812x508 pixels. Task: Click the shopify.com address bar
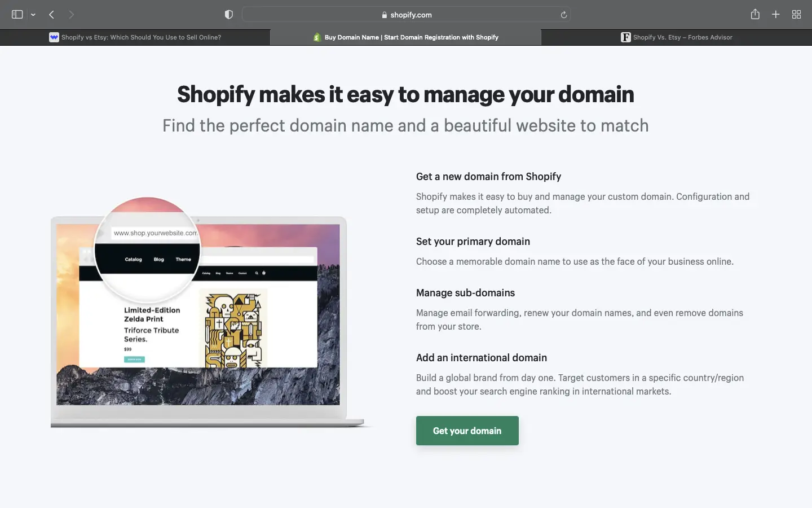(406, 15)
